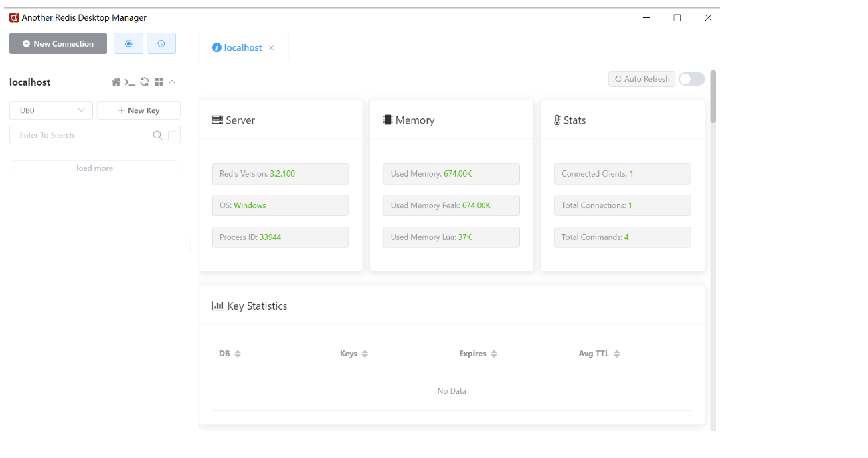The width and height of the screenshot is (868, 458).
Task: Select the Used Memory Lua: 37K field
Action: tap(452, 237)
